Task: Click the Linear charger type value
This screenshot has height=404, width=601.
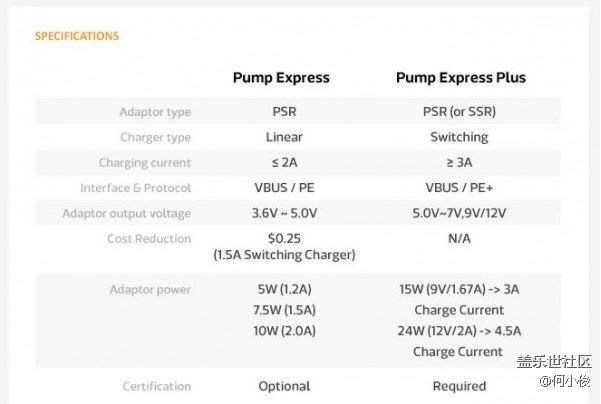Action: (x=284, y=137)
